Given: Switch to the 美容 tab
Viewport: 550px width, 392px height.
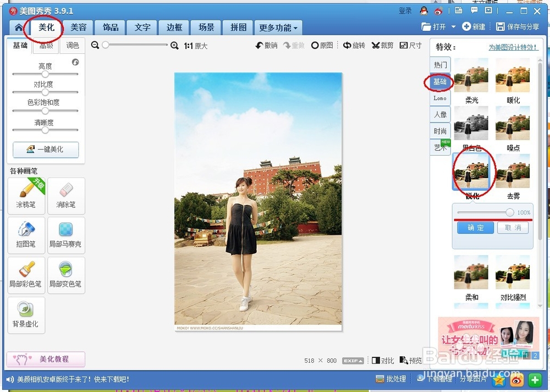Looking at the screenshot, I should [79, 27].
